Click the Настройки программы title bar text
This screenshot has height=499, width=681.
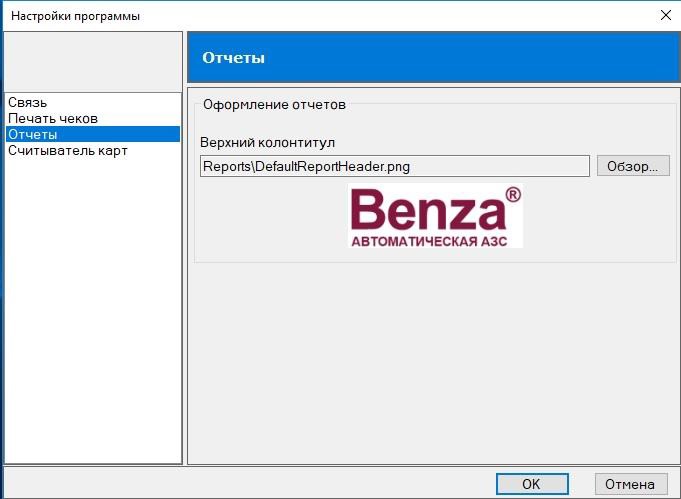(76, 16)
